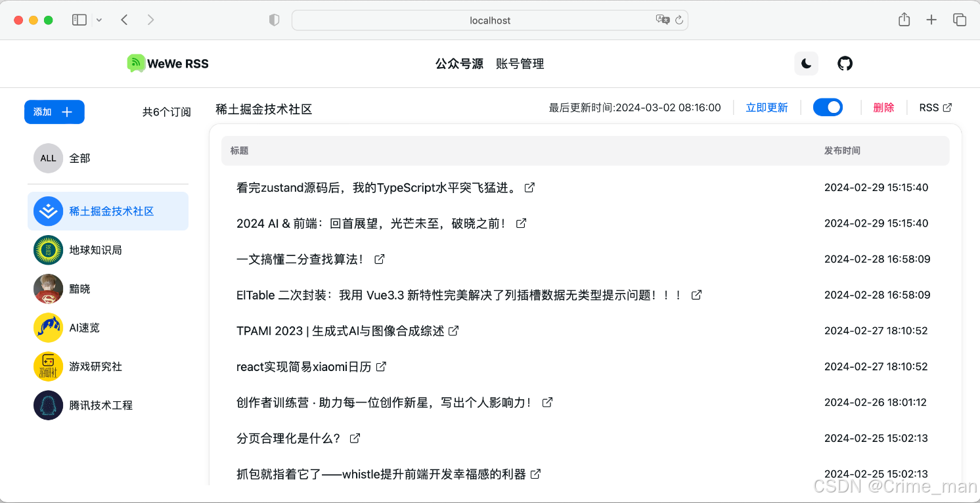The width and height of the screenshot is (980, 503).
Task: Open the RSS link
Action: [x=935, y=108]
